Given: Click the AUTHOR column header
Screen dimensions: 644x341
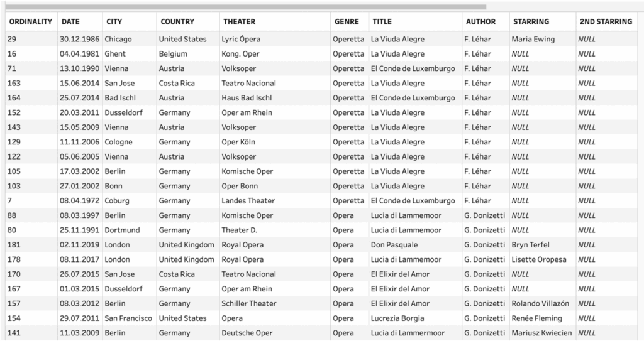Looking at the screenshot, I should point(480,21).
